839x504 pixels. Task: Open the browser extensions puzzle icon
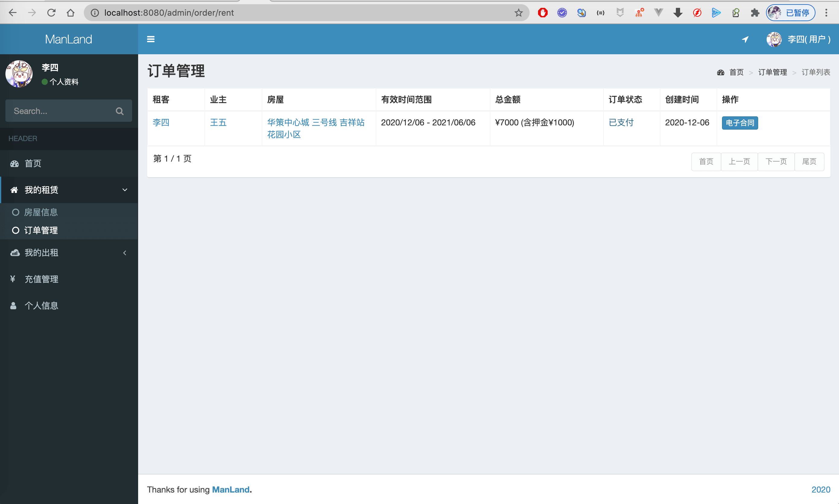pyautogui.click(x=755, y=13)
